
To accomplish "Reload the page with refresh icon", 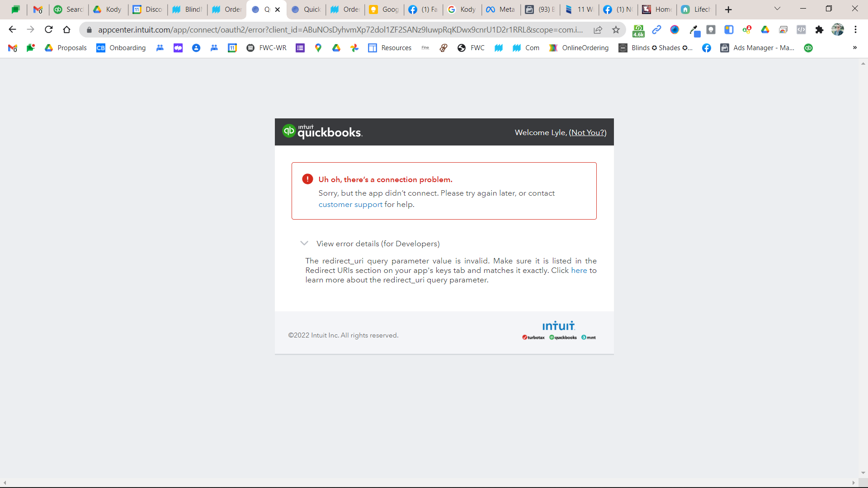I will click(49, 30).
